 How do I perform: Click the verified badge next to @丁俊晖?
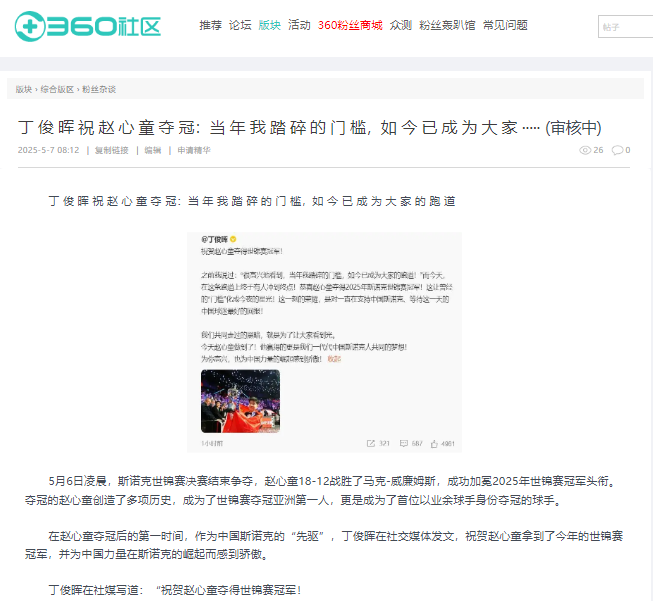tap(233, 239)
